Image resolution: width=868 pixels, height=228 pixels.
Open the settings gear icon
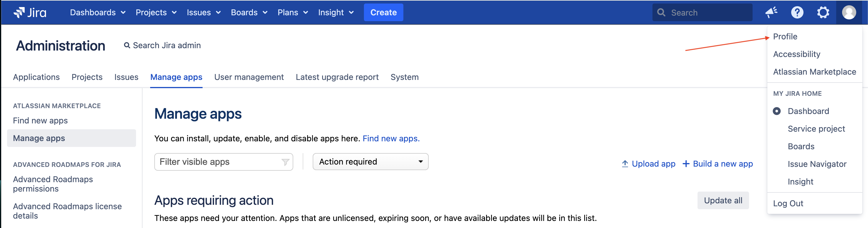click(823, 12)
